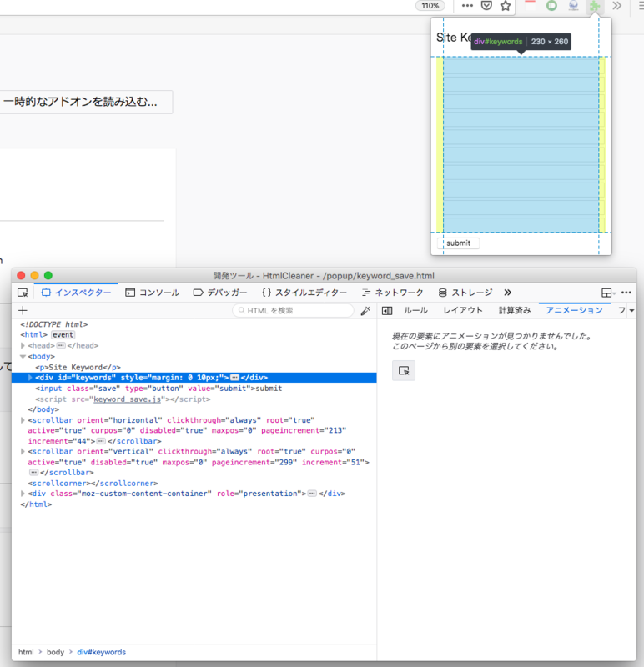Viewport: 644px width, 667px height.
Task: Show collapsed content ellipsis of head
Action: pyautogui.click(x=61, y=345)
